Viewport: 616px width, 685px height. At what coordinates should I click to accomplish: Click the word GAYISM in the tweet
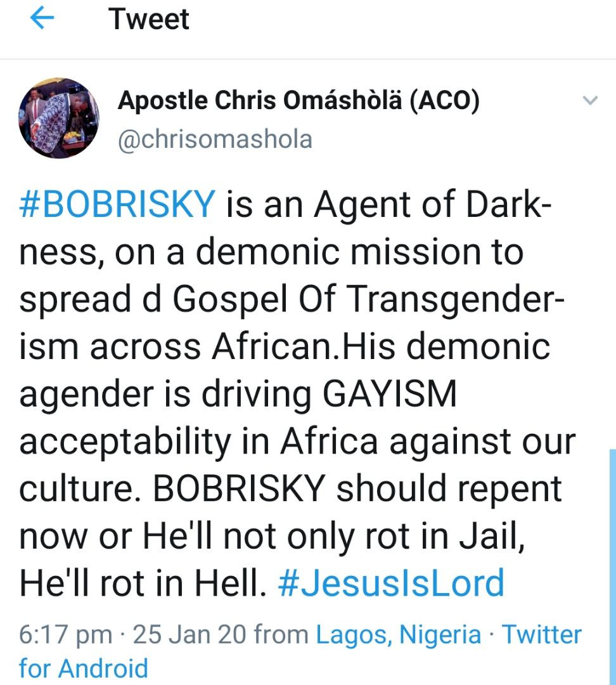coord(390,394)
